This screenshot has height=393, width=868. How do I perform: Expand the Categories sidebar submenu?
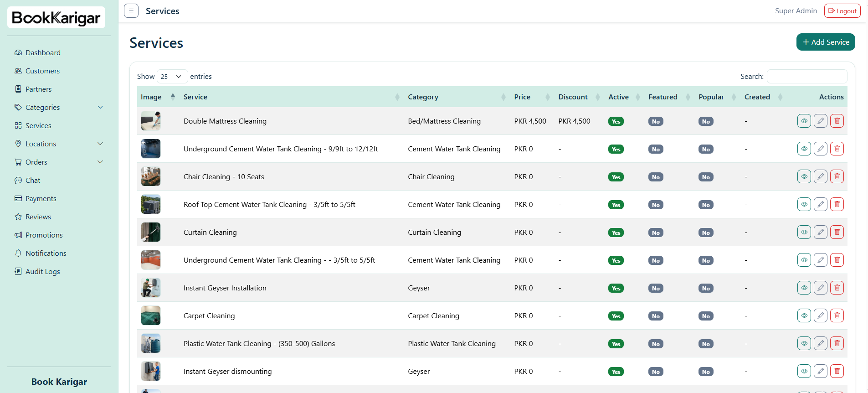pyautogui.click(x=59, y=107)
